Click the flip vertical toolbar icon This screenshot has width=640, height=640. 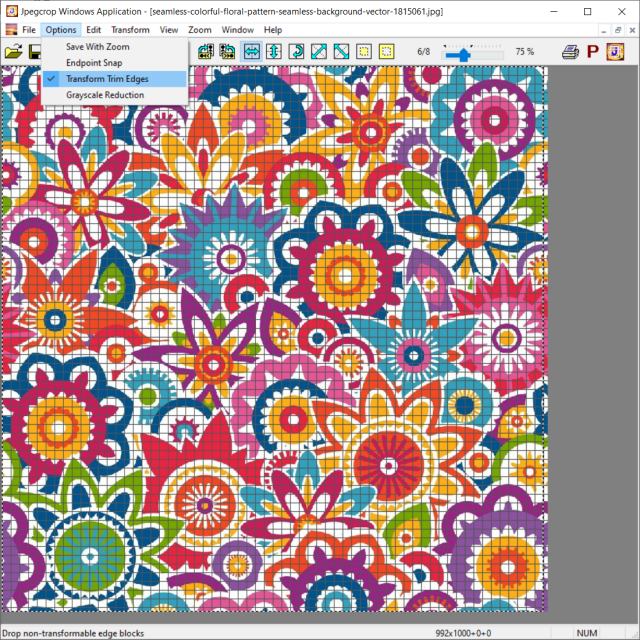(274, 52)
